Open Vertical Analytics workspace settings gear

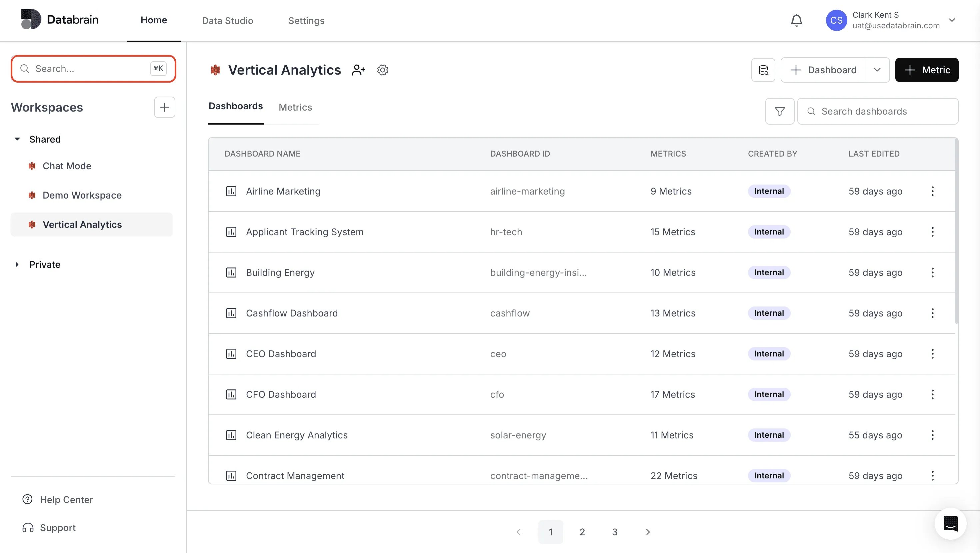382,70
